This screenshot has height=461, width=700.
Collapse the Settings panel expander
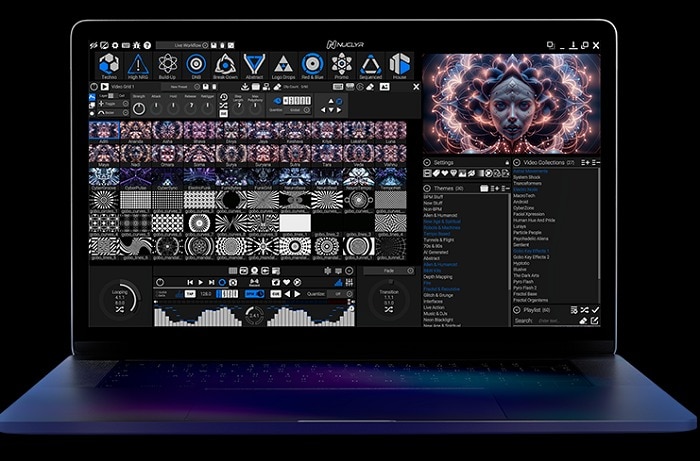427,162
